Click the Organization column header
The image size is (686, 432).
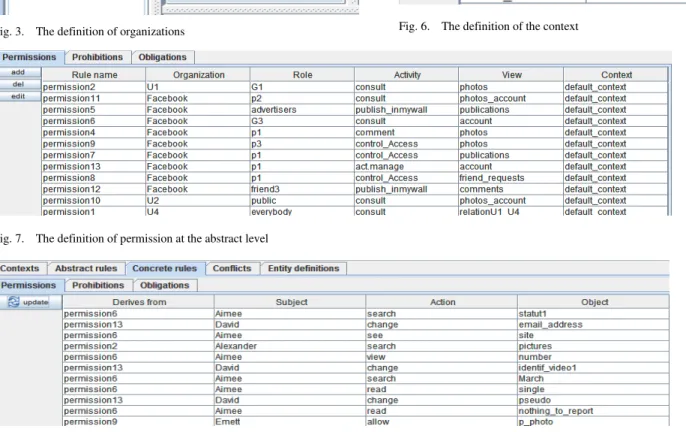(198, 75)
